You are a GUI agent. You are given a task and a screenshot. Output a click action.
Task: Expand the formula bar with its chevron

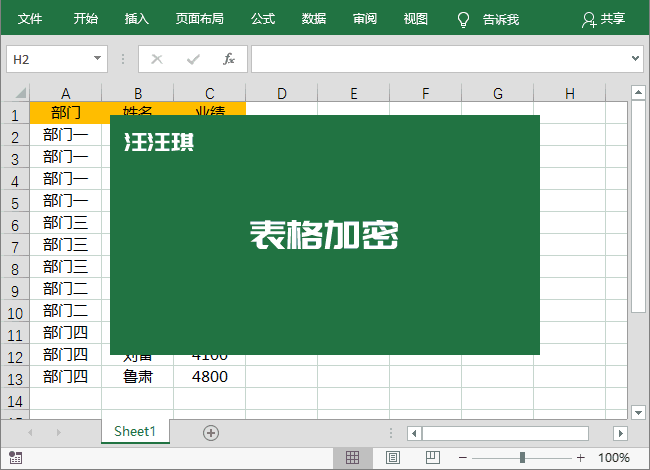tap(635, 58)
